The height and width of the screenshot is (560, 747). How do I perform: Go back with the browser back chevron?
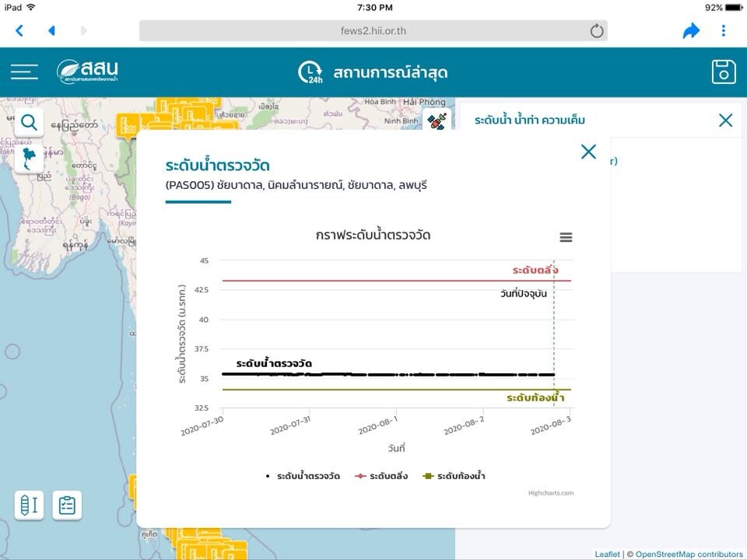pyautogui.click(x=19, y=30)
